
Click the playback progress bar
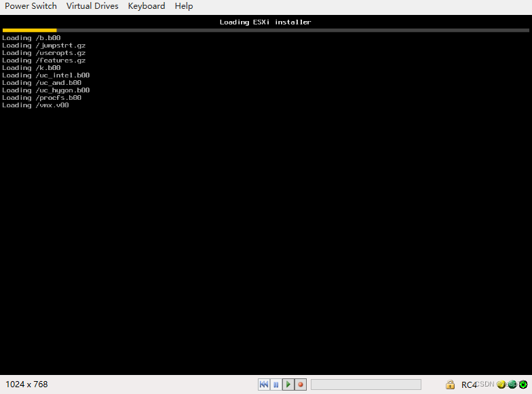[366, 384]
